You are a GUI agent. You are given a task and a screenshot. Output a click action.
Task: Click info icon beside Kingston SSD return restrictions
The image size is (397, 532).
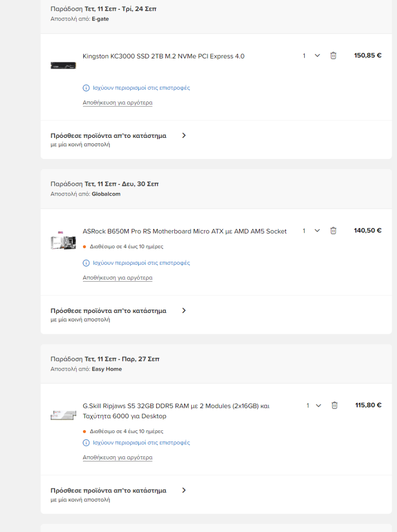(86, 88)
